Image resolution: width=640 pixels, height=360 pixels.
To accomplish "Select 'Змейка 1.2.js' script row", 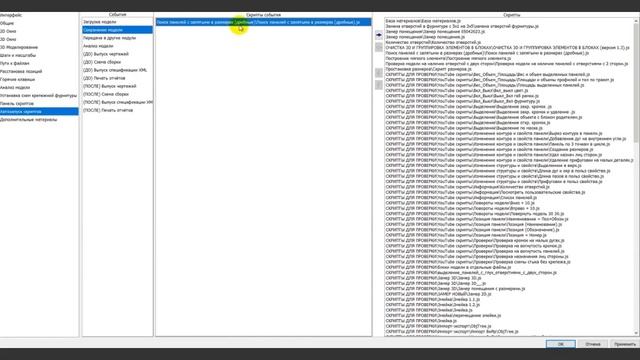I will pyautogui.click(x=433, y=304).
